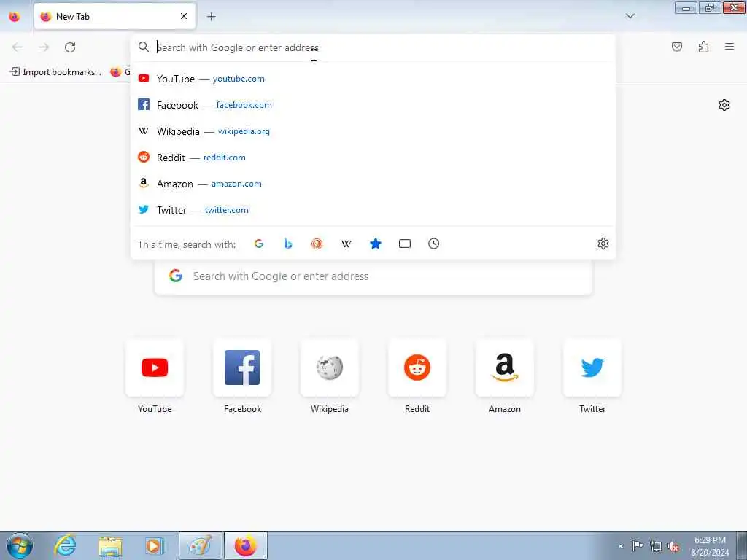Click network icon in system tray
The width and height of the screenshot is (747, 560).
[656, 546]
